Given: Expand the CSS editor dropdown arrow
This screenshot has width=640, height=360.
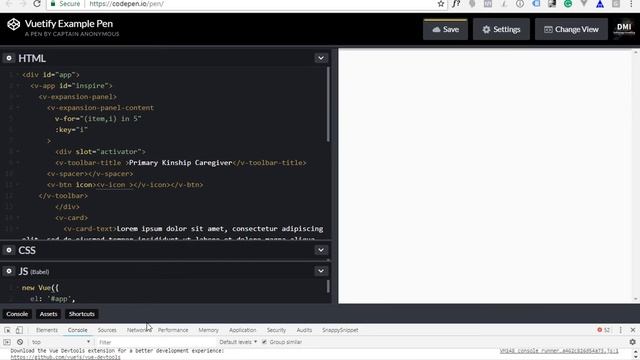Looking at the screenshot, I should [x=321, y=250].
